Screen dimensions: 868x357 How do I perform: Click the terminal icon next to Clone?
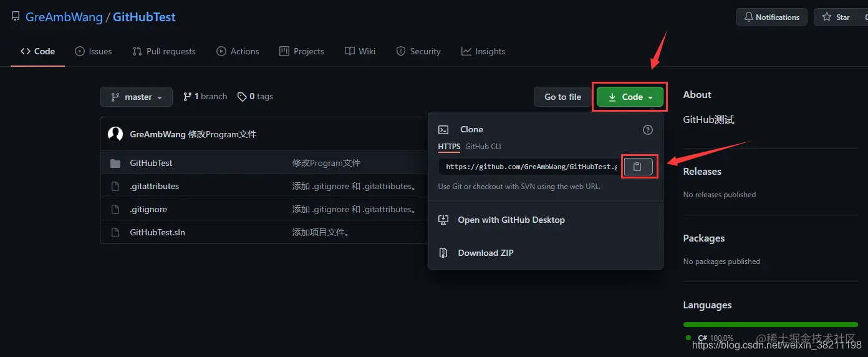(443, 130)
